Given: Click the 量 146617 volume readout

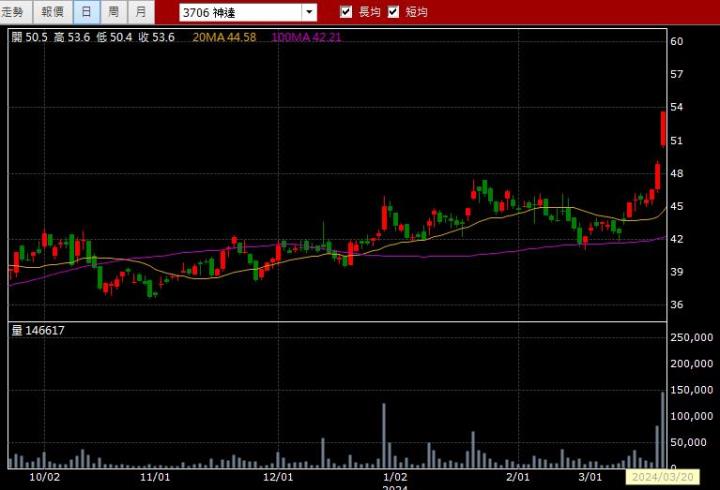Looking at the screenshot, I should (x=38, y=330).
